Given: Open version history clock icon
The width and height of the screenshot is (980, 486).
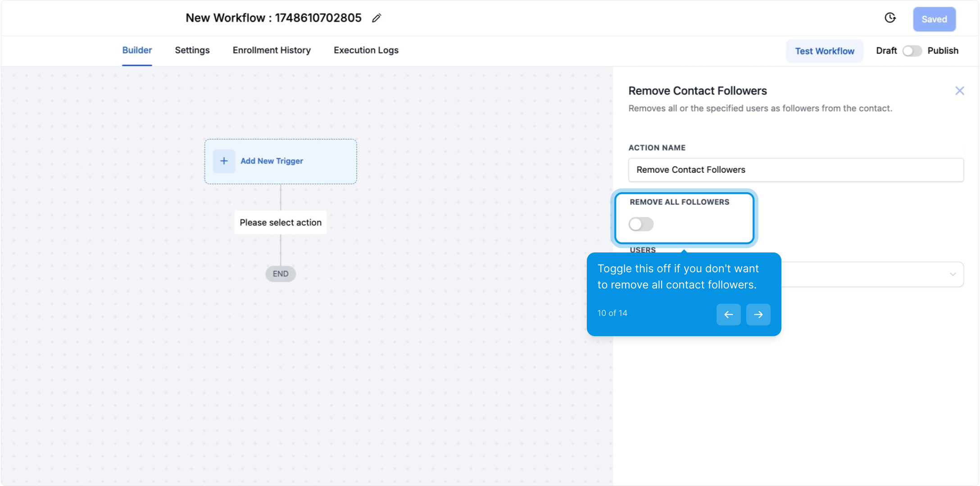Looking at the screenshot, I should click(890, 18).
